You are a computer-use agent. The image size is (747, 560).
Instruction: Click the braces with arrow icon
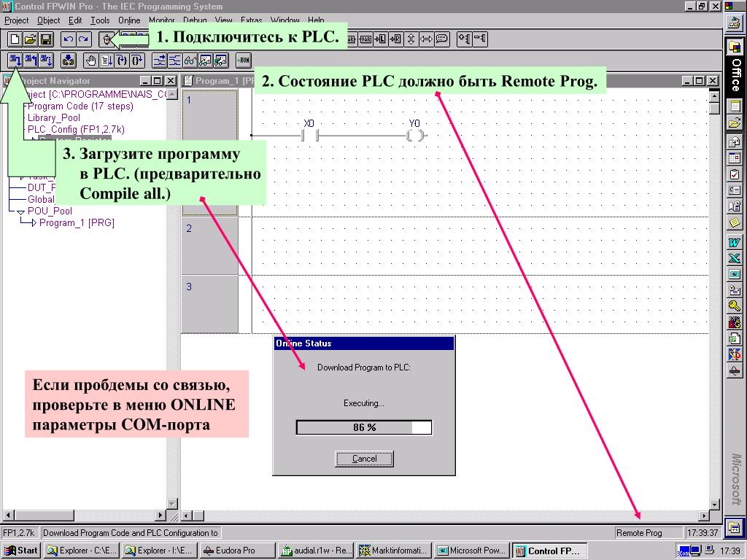pos(137,60)
